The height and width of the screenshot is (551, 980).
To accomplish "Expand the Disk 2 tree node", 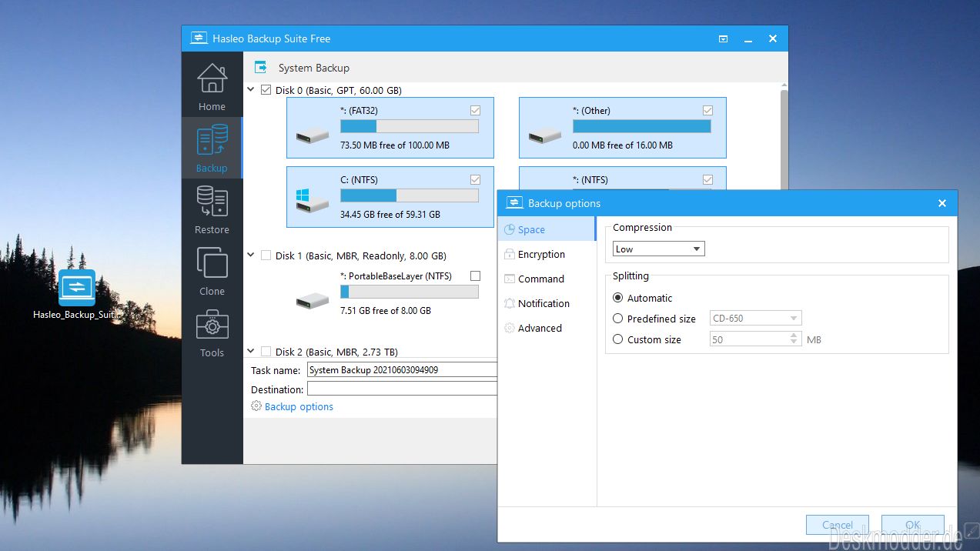I will 251,352.
